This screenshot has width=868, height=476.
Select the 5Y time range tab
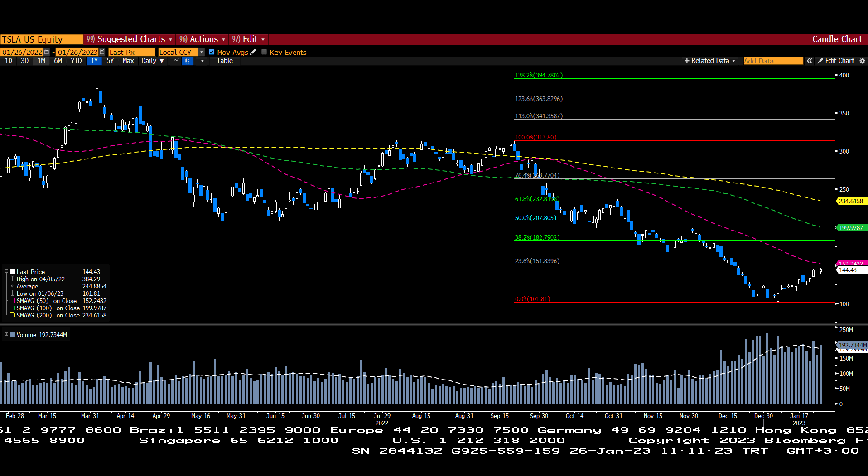(110, 61)
